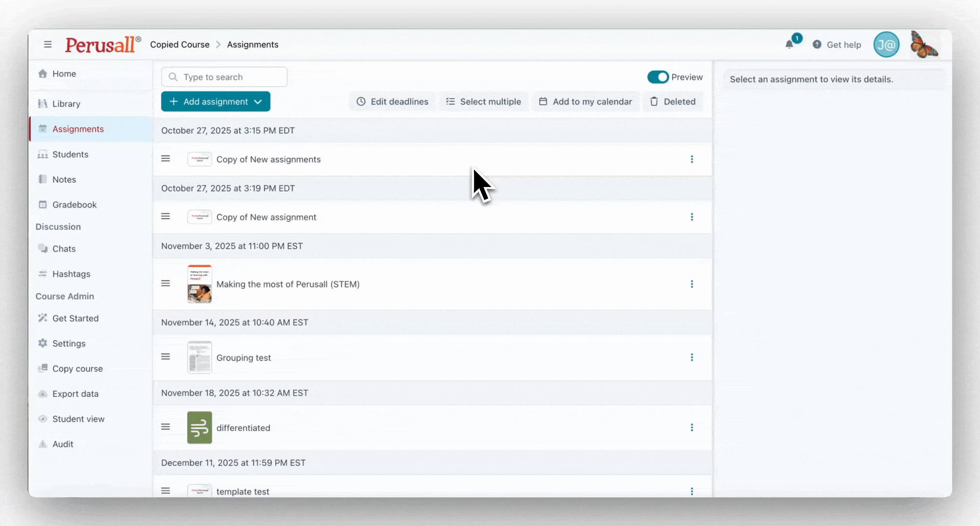Open options menu for template test

(692, 491)
